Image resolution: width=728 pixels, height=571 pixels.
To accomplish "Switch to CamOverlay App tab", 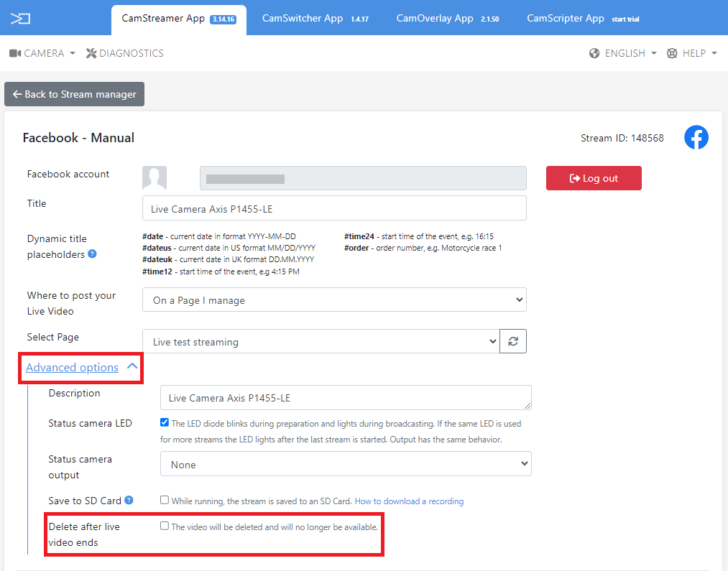I will pyautogui.click(x=448, y=19).
